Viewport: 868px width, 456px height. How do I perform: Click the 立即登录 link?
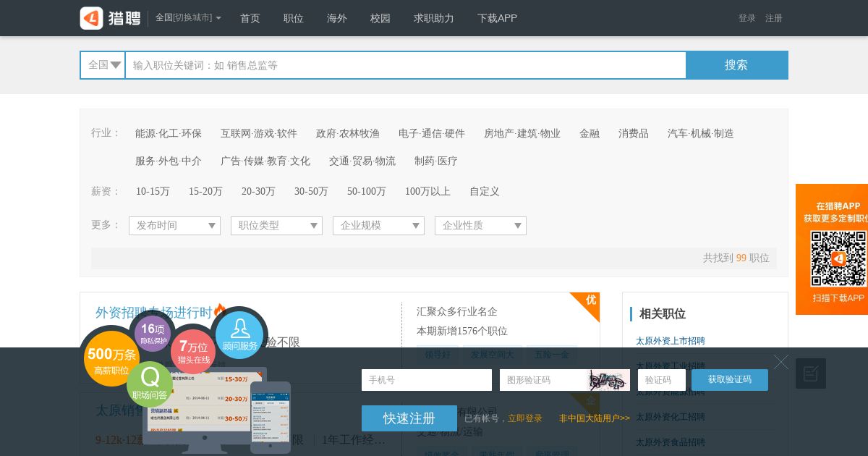(x=525, y=418)
